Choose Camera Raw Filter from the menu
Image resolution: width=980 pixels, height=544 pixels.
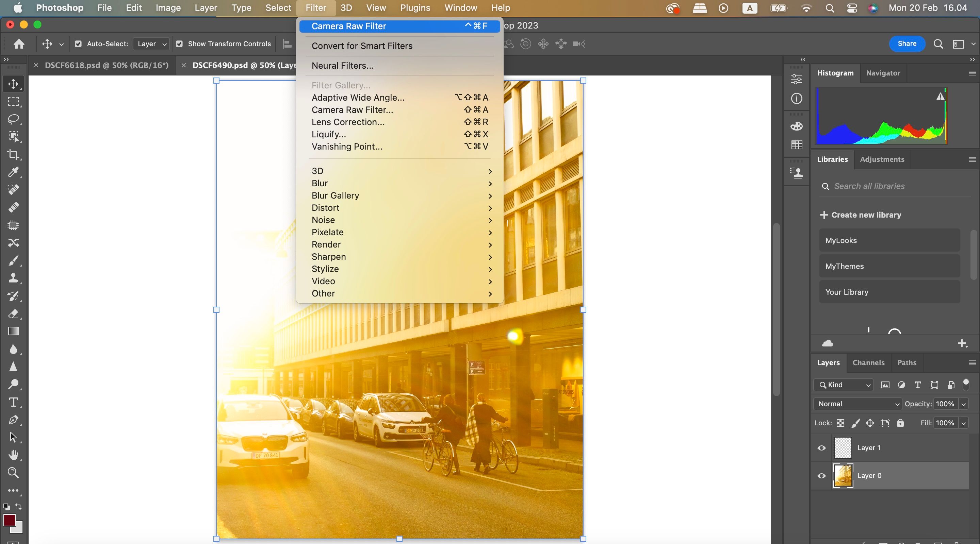click(x=349, y=26)
